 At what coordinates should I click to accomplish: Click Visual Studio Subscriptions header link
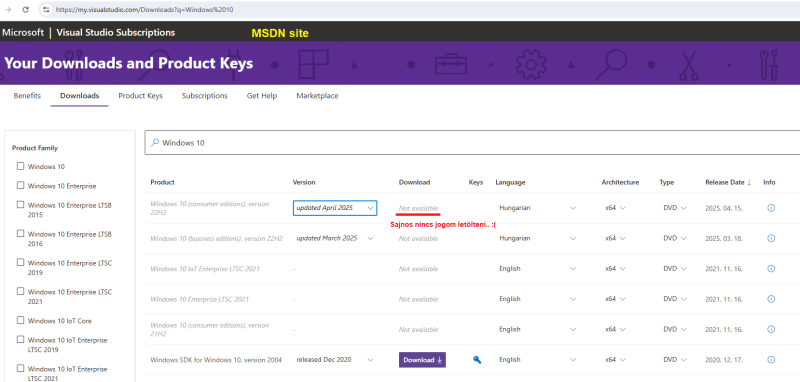116,33
